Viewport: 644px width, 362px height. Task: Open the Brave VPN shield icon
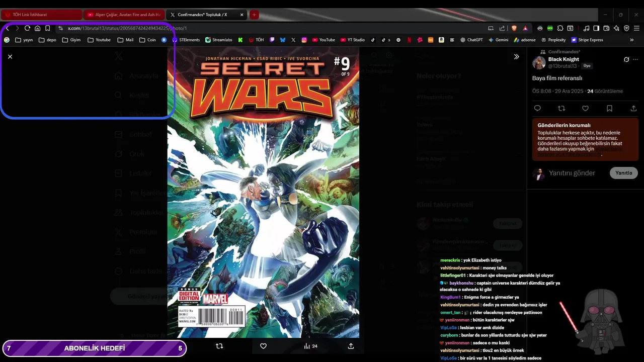click(626, 28)
